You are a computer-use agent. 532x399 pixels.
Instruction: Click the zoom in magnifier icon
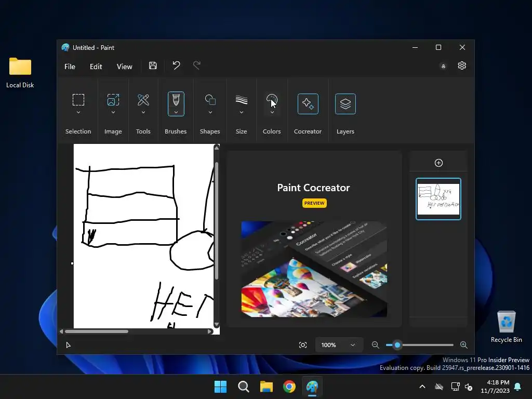coord(464,345)
